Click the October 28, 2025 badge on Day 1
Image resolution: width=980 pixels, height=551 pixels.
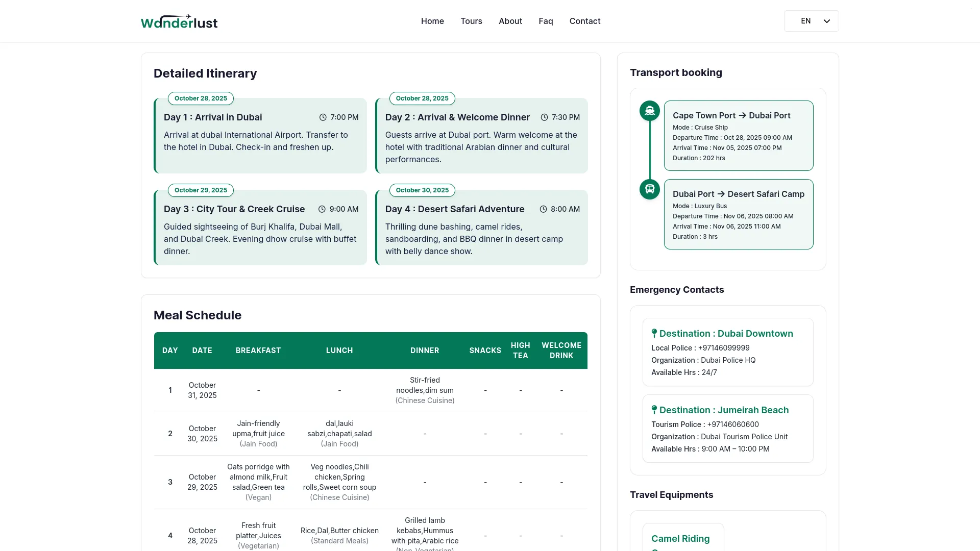tap(201, 98)
